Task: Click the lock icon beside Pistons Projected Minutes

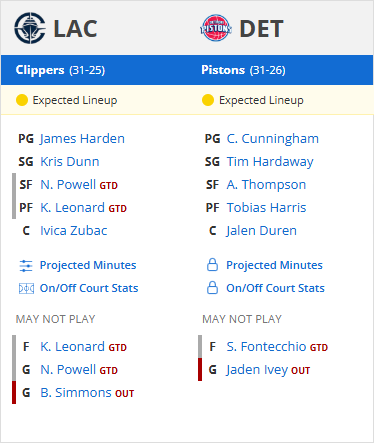Action: [x=212, y=265]
